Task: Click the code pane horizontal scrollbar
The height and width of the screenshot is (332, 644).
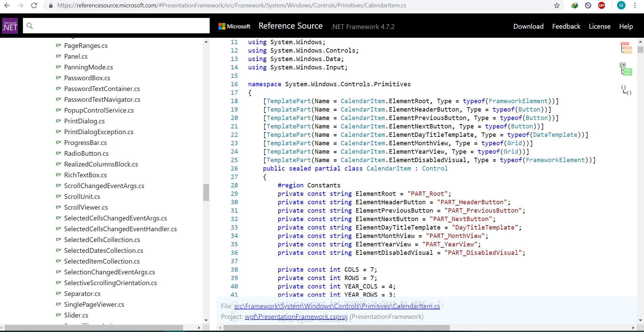Action: tap(337, 328)
